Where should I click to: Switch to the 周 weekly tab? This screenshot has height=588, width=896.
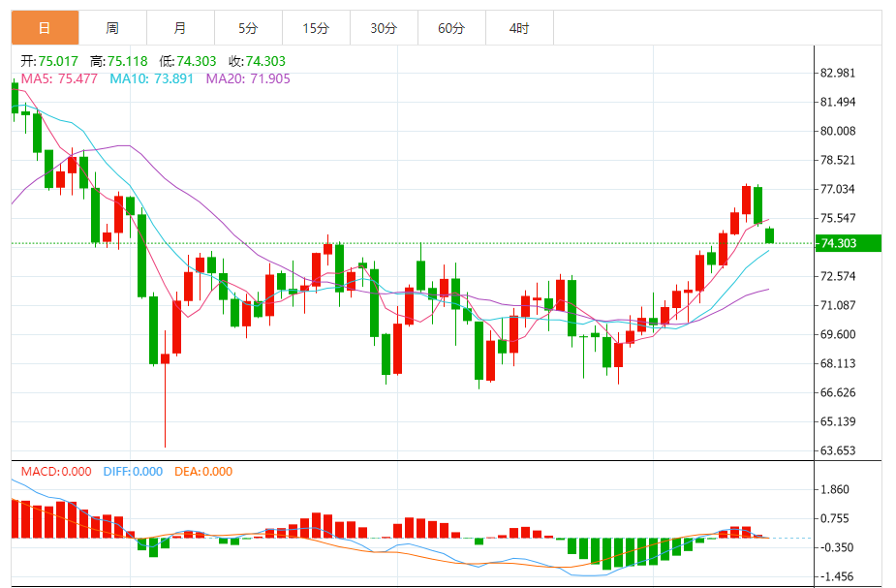(x=112, y=28)
